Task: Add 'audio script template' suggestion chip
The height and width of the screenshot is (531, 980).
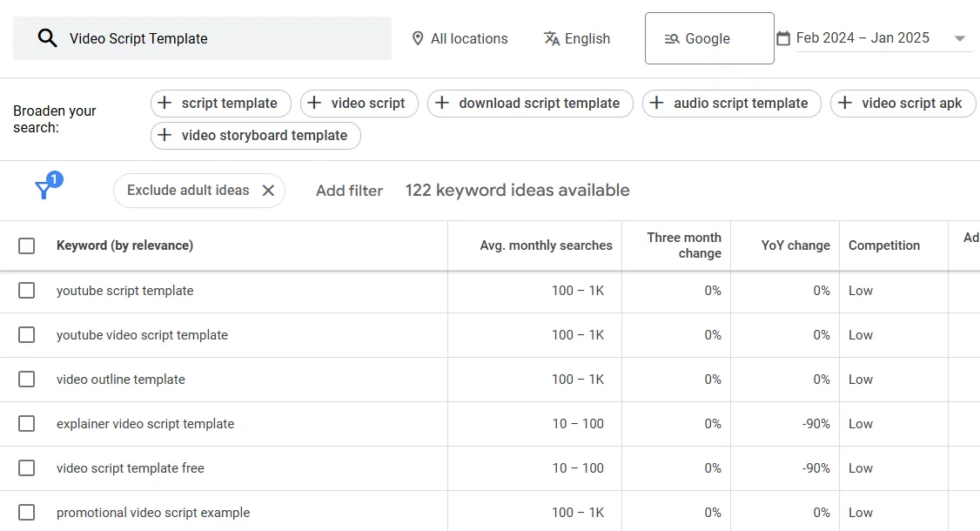Action: 731,103
